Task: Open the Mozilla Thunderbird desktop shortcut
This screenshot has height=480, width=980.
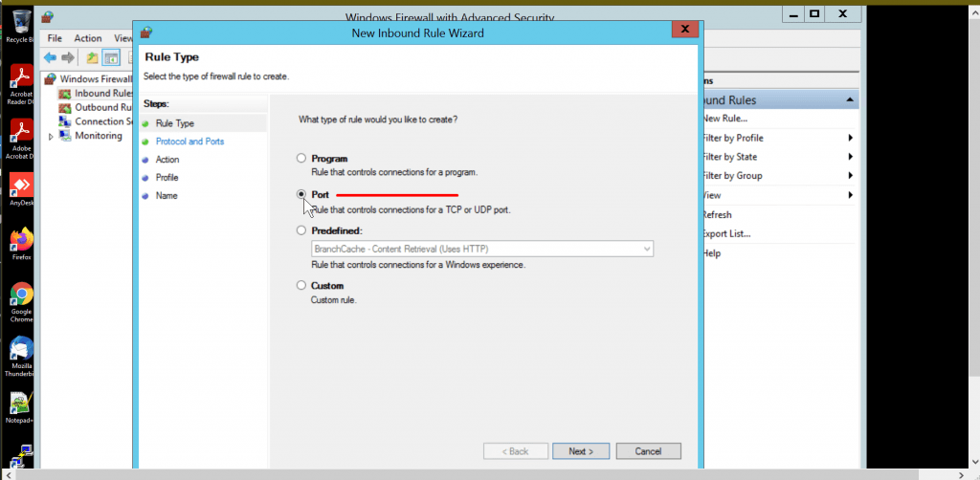Action: (x=21, y=350)
